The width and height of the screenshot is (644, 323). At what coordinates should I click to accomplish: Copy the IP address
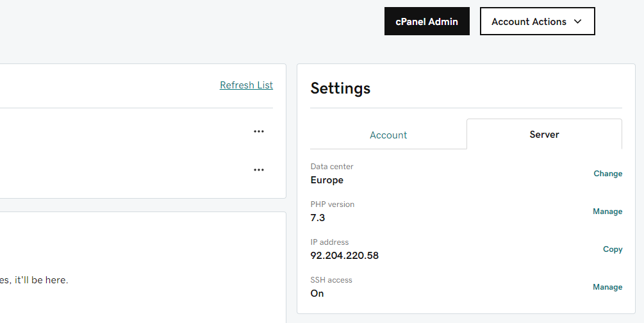613,249
